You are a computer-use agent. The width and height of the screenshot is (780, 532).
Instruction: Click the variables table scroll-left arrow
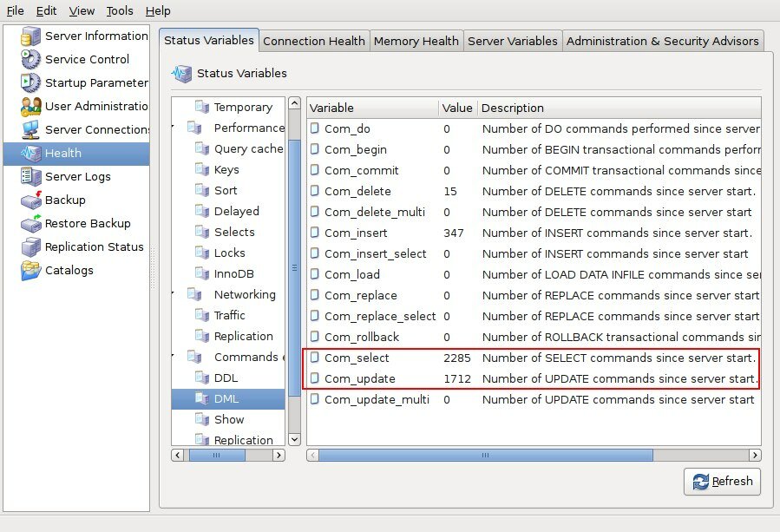point(313,455)
